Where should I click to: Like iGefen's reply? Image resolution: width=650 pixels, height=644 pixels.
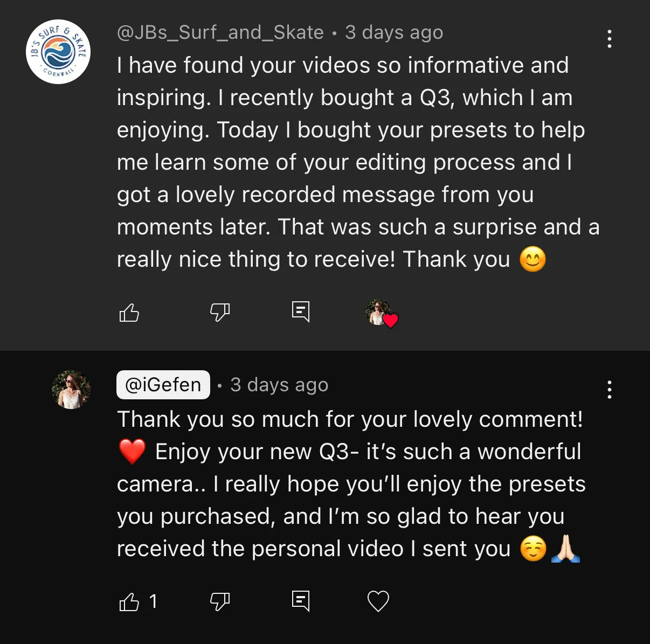pyautogui.click(x=129, y=601)
